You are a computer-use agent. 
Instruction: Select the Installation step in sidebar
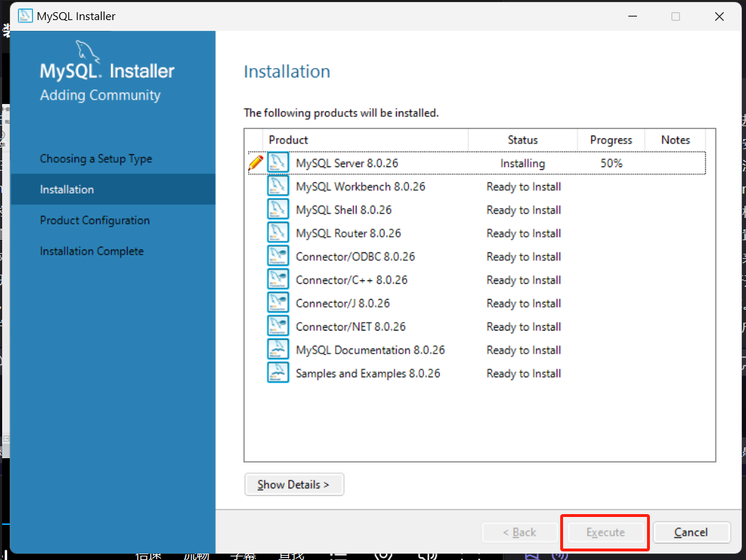pyautogui.click(x=113, y=189)
